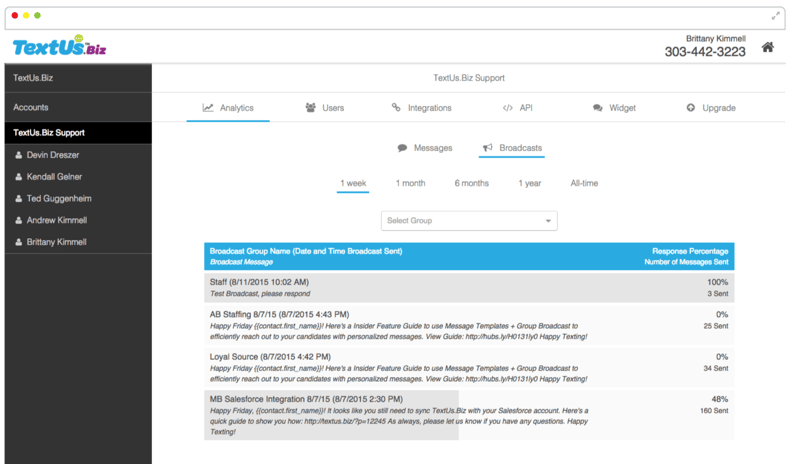This screenshot has height=464, width=790.
Task: Open the Users tab
Action: [x=325, y=108]
